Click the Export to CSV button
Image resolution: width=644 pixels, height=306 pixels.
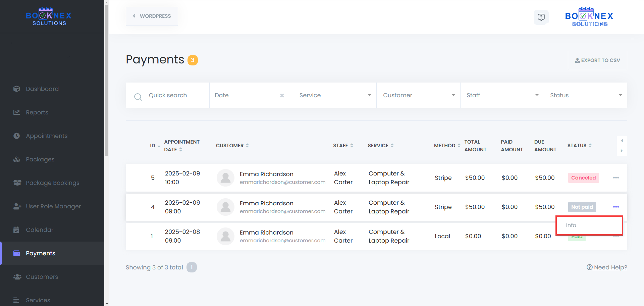point(597,60)
